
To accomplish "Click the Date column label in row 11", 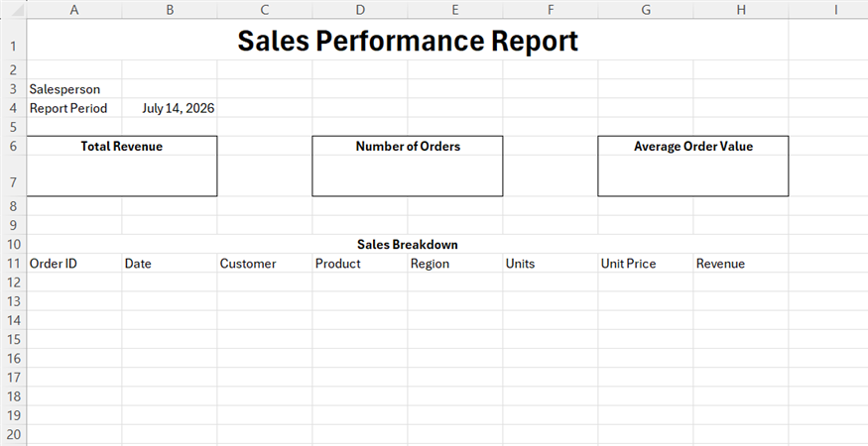I will 170,264.
